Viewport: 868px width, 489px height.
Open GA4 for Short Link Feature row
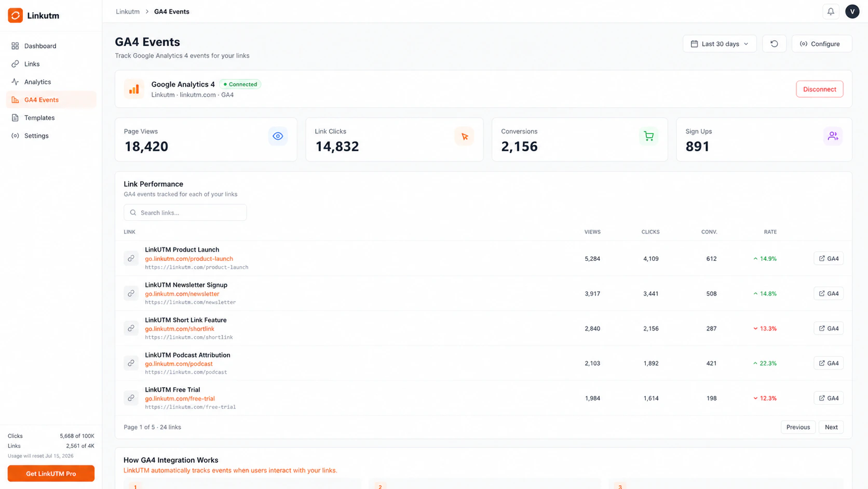tap(829, 328)
